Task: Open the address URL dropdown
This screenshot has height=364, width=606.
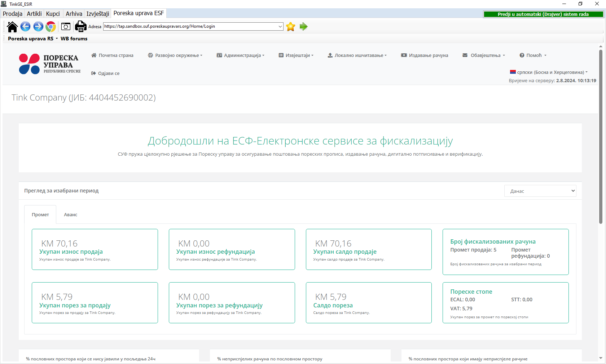Action: pos(280,26)
